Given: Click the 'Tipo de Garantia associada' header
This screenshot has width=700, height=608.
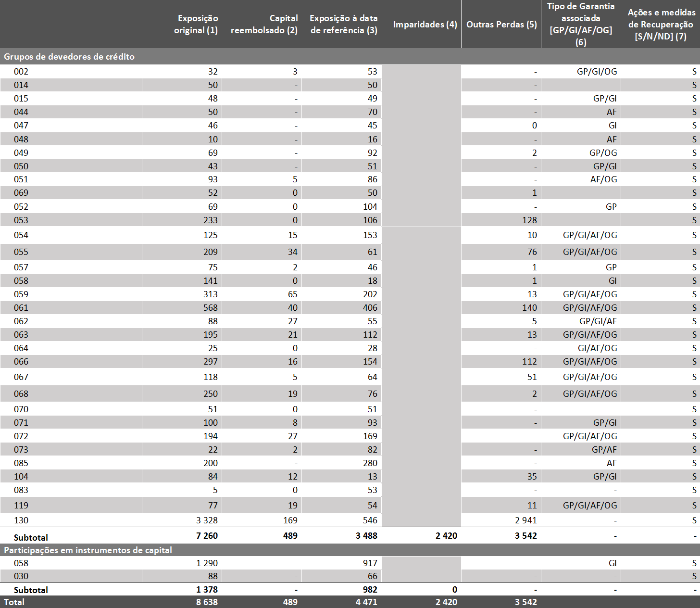Looking at the screenshot, I should click(x=581, y=24).
